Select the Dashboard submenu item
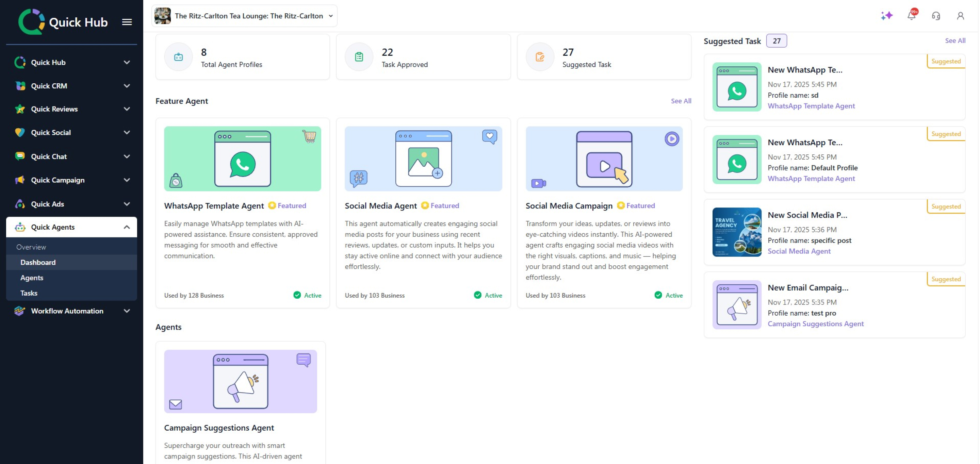The height and width of the screenshot is (464, 980). (38, 262)
